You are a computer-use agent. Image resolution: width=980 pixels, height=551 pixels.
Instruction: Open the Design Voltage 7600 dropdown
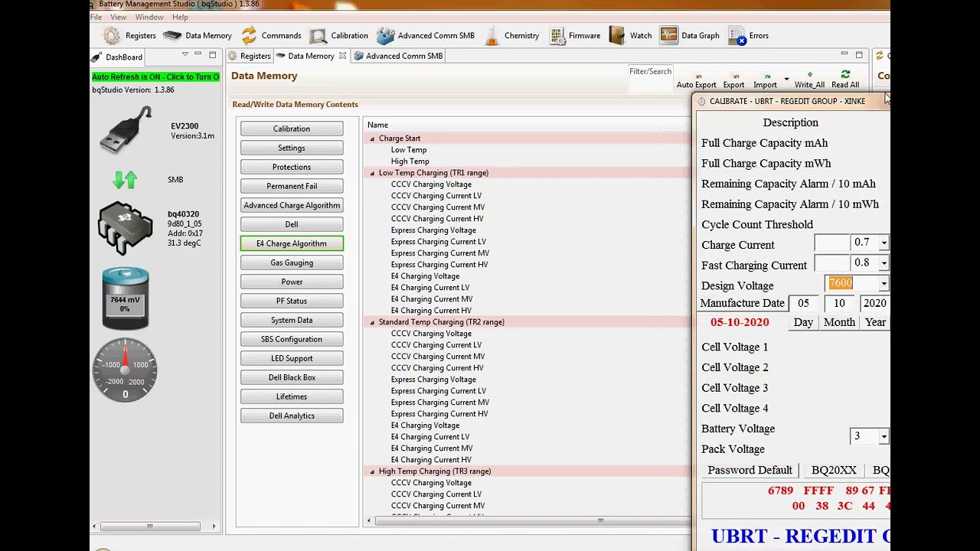coord(884,284)
